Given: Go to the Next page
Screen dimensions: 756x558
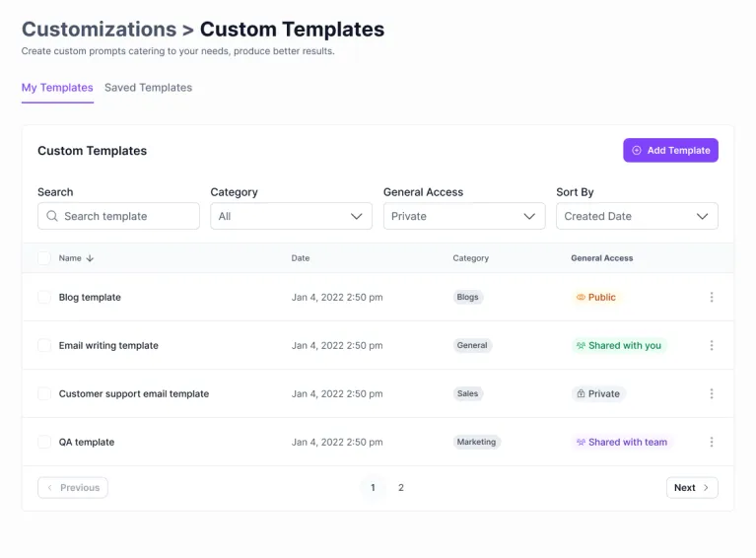Looking at the screenshot, I should click(692, 488).
